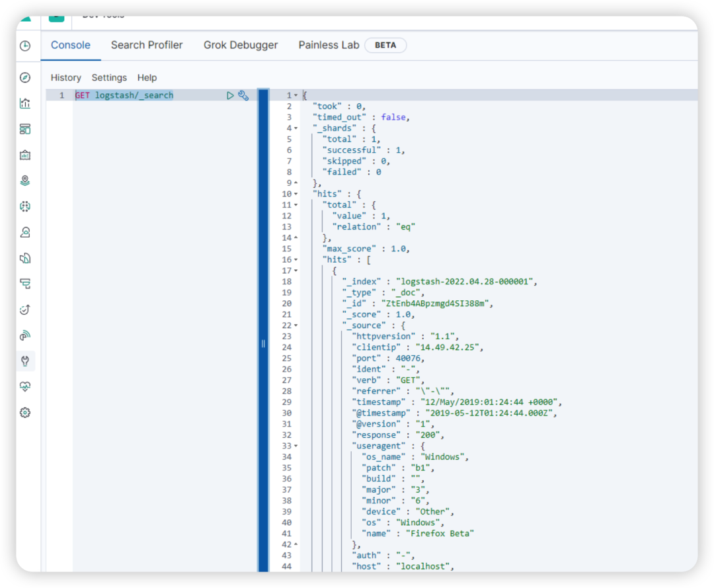
Task: Open console History
Action: pos(66,78)
